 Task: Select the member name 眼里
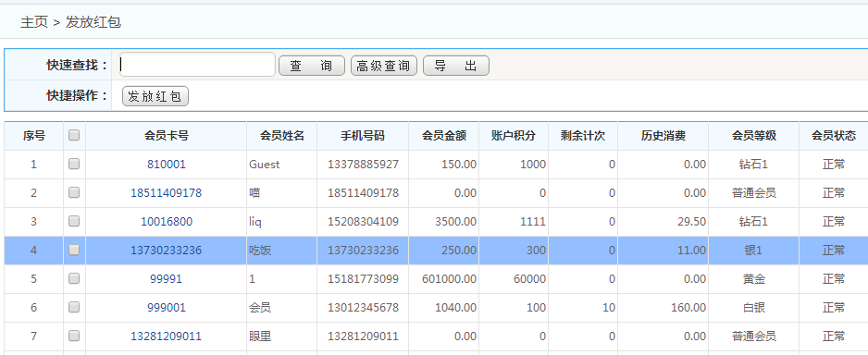click(260, 337)
